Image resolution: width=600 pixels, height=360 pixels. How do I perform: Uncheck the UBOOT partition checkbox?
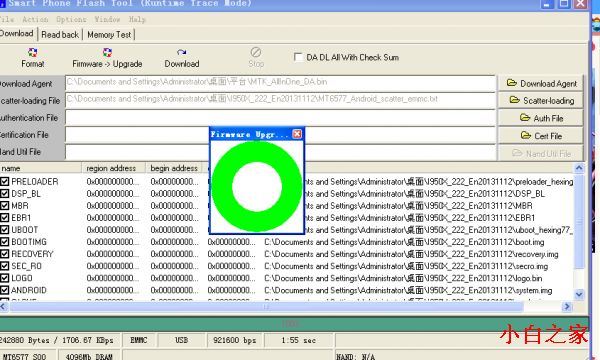tap(5, 230)
